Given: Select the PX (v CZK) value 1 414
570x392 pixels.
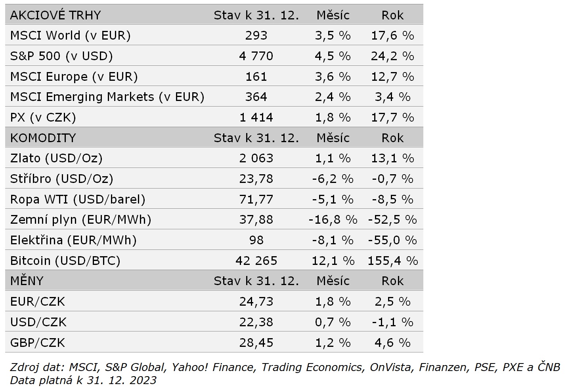Looking at the screenshot, I should 256,118.
